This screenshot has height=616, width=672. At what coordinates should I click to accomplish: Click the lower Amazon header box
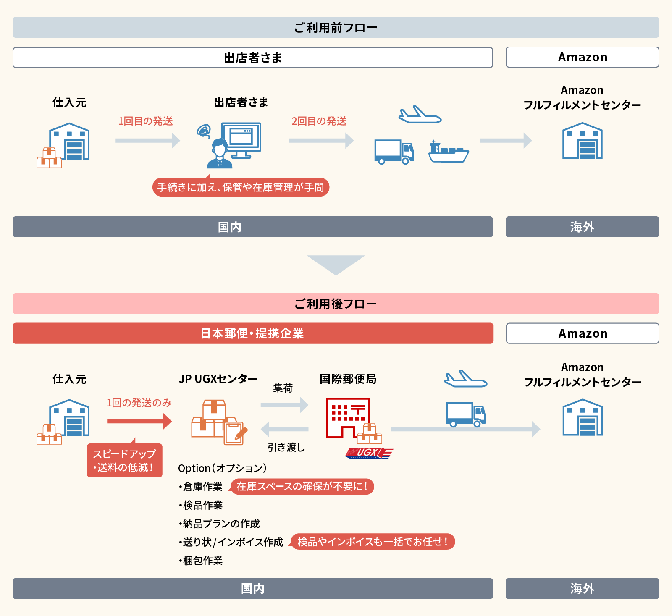coord(583,333)
